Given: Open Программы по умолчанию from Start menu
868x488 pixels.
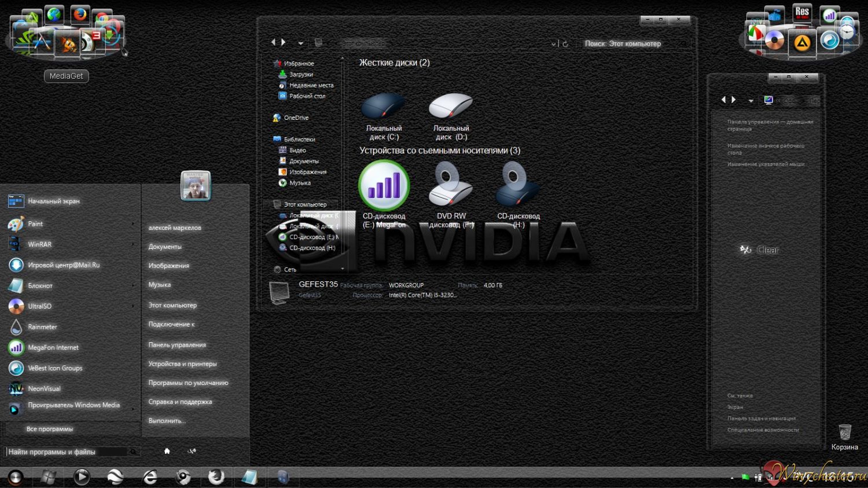Looking at the screenshot, I should pos(188,383).
